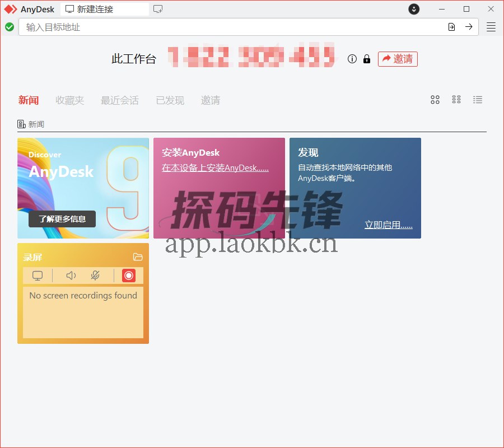This screenshot has height=448, width=504.
Task: Start screen recording with red record button
Action: point(128,276)
